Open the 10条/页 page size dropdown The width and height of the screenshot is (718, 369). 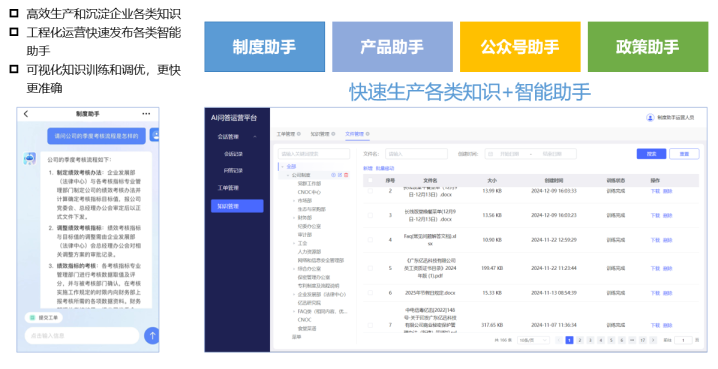[533, 340]
